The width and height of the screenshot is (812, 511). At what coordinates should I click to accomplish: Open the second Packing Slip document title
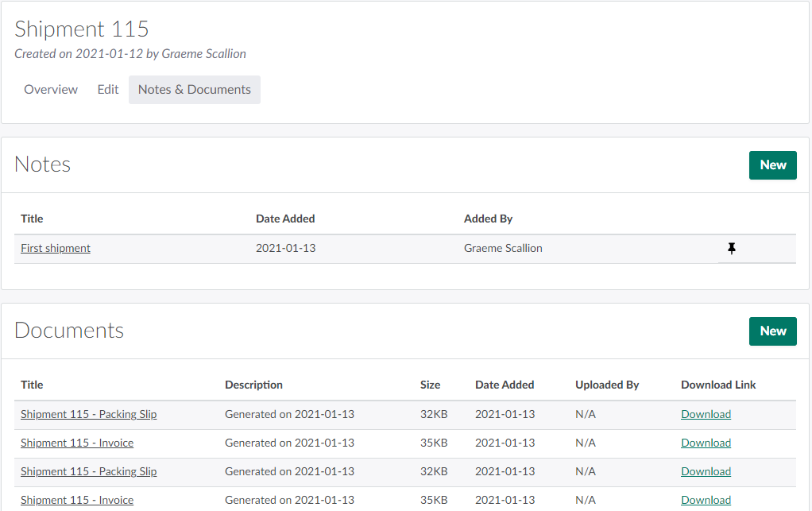pyautogui.click(x=89, y=471)
